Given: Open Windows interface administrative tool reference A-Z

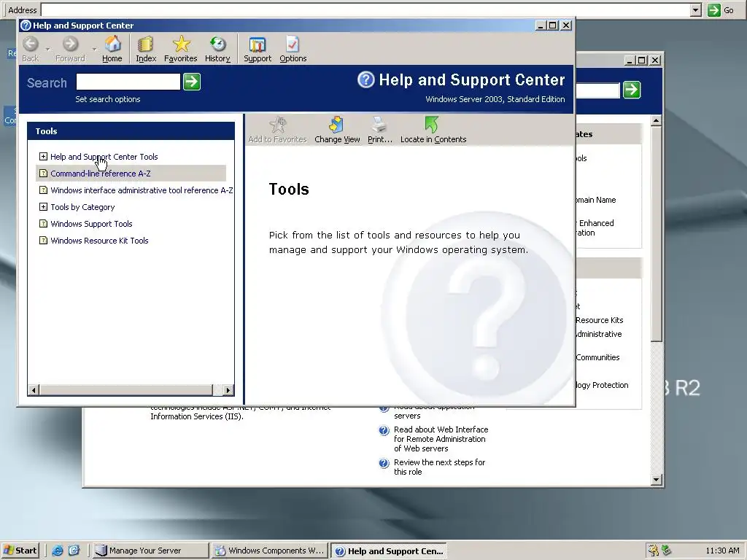Looking at the screenshot, I should [x=142, y=190].
